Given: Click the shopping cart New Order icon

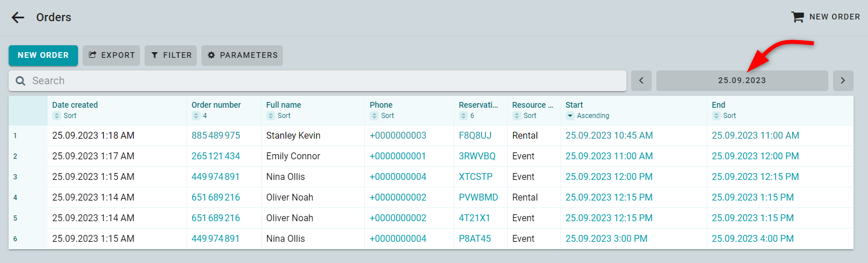Looking at the screenshot, I should [x=797, y=17].
